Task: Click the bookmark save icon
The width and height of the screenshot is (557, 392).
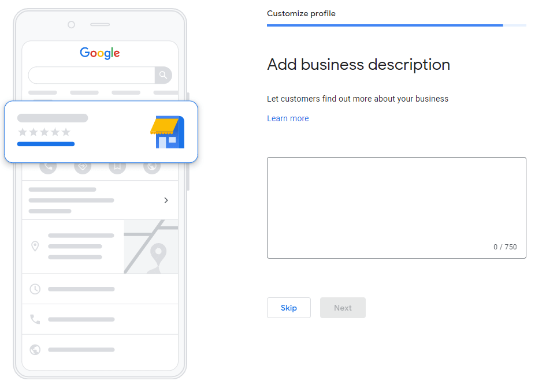Action: (x=117, y=166)
